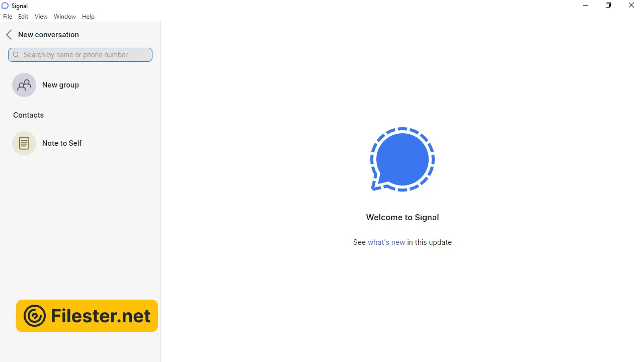Close the Signal window
This screenshot has width=644, height=362.
click(631, 6)
